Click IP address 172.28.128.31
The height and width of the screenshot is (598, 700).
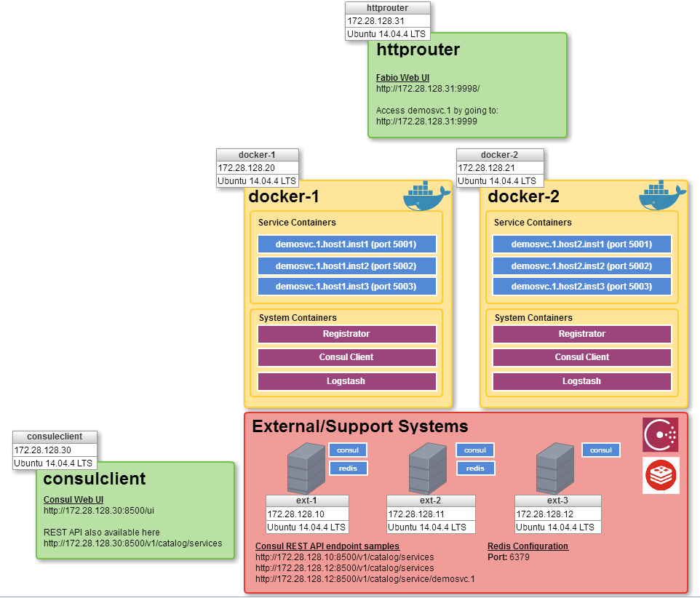[376, 21]
